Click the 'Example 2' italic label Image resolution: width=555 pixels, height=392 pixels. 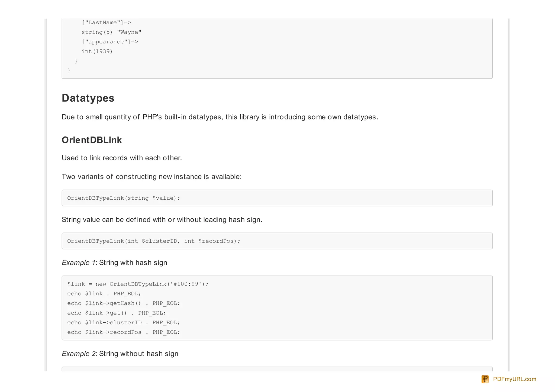(79, 354)
